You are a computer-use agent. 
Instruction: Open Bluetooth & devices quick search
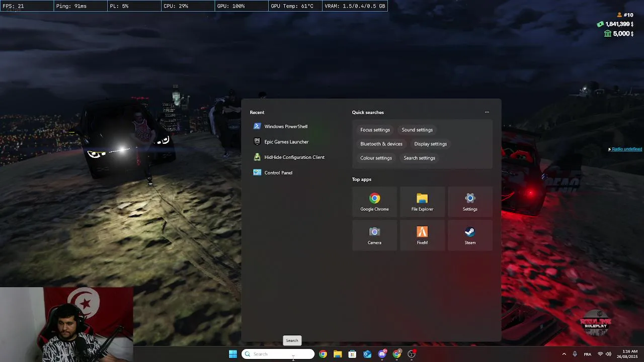tap(381, 144)
